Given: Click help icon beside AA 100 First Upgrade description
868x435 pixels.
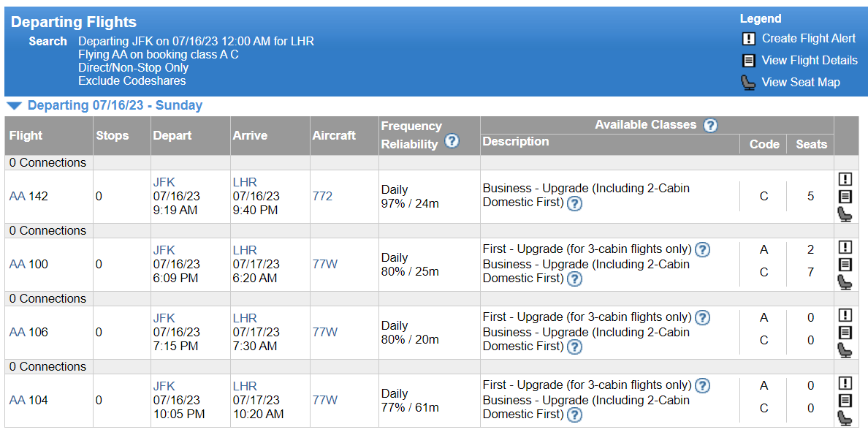Looking at the screenshot, I should click(x=702, y=249).
